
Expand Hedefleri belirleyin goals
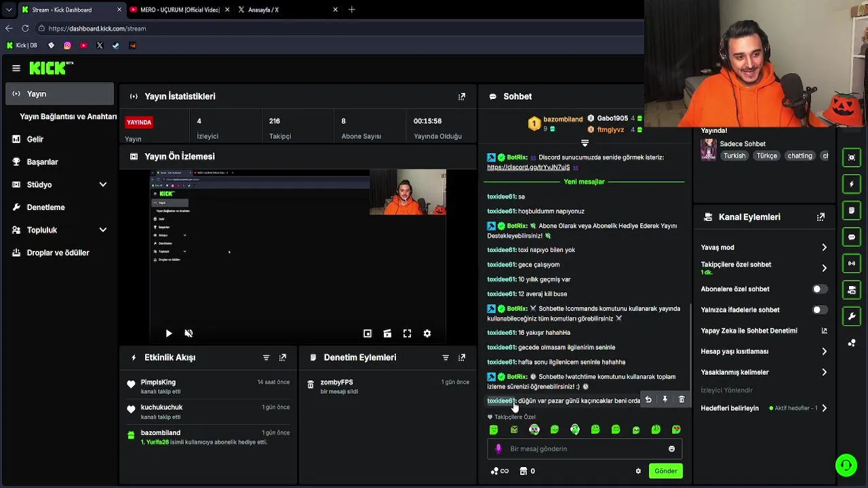pyautogui.click(x=824, y=408)
